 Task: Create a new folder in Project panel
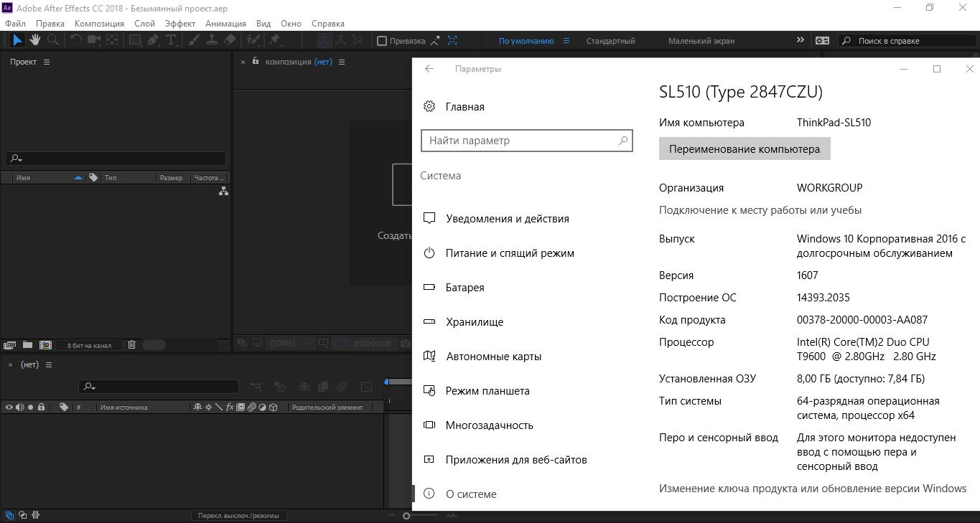27,345
